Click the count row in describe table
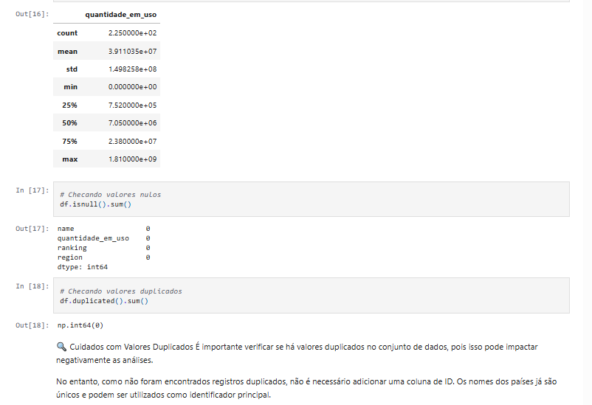The image size is (592, 405). 106,33
